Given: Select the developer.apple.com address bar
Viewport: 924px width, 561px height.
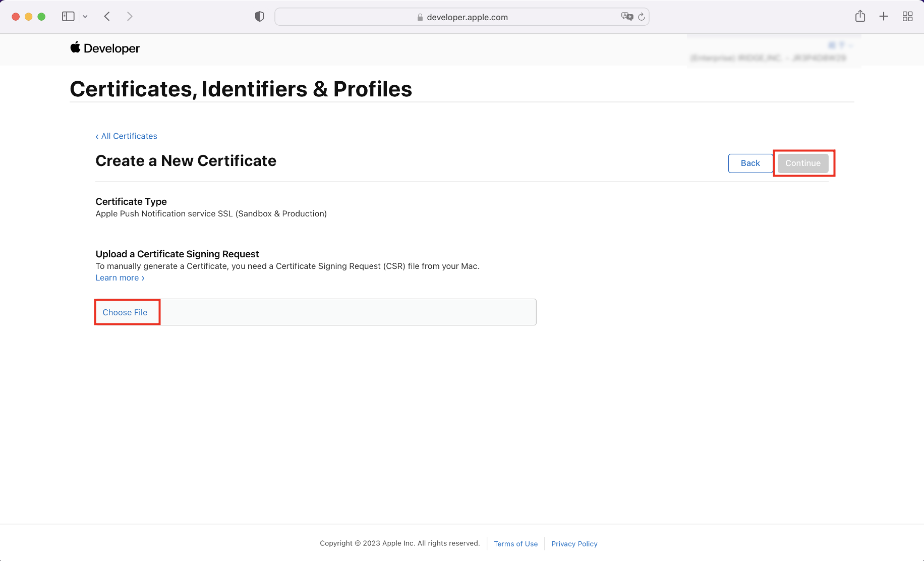Looking at the screenshot, I should (x=461, y=17).
